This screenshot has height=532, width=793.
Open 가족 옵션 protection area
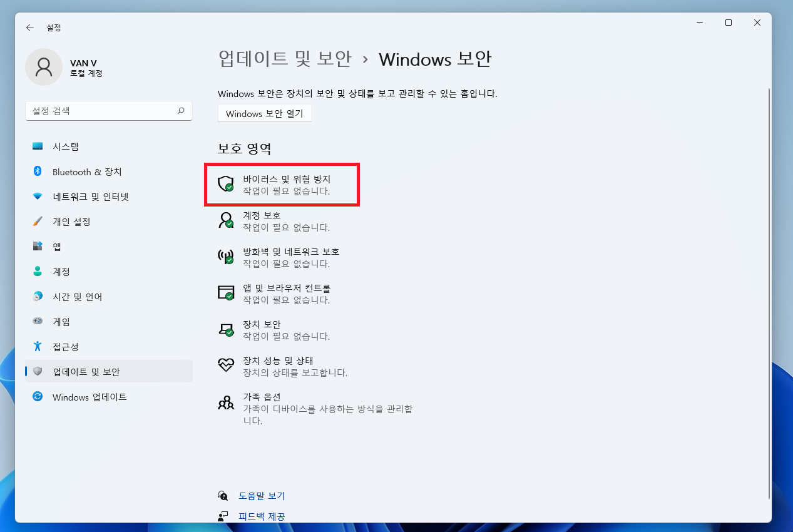click(315, 409)
